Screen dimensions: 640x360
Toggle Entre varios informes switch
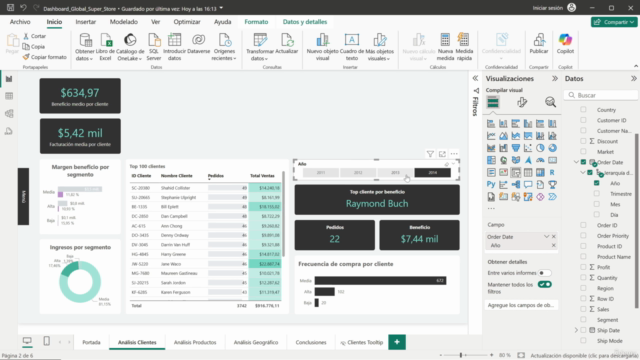544,273
